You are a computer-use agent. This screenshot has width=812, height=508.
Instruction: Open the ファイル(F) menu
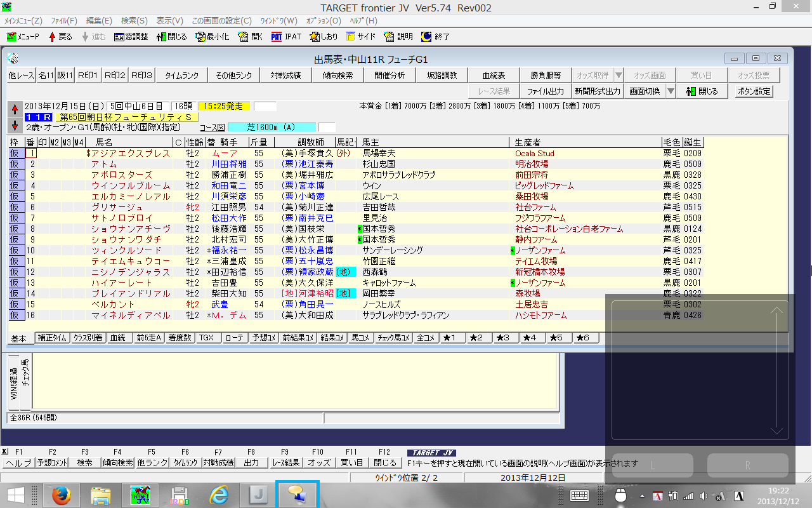(63, 21)
